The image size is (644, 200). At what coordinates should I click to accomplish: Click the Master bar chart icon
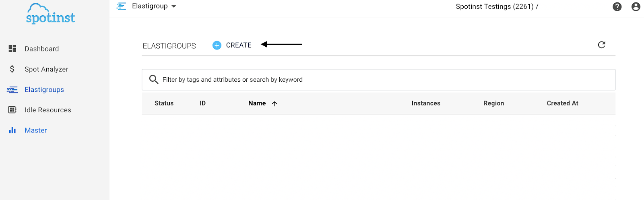point(12,130)
